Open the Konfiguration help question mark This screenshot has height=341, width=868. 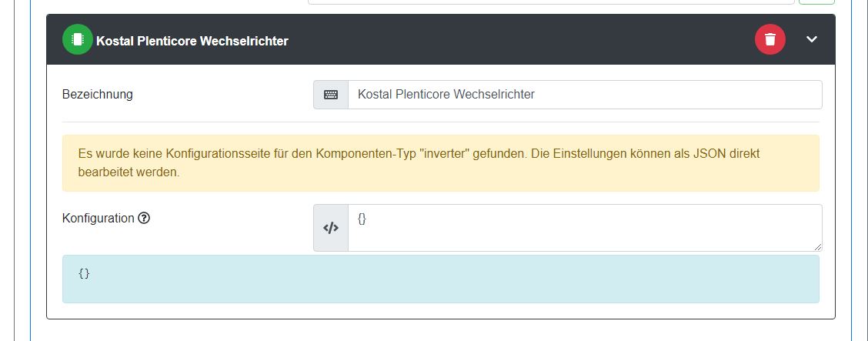click(x=144, y=218)
